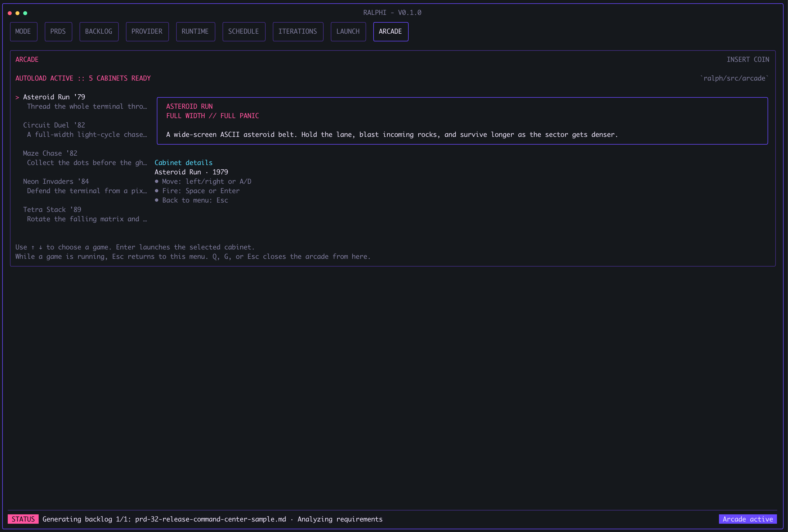Click the green window zoom dot
The image size is (788, 532).
[x=25, y=13]
